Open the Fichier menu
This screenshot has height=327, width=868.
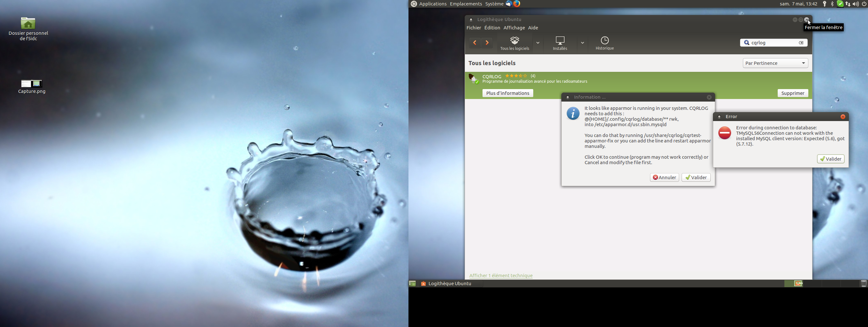pos(474,28)
